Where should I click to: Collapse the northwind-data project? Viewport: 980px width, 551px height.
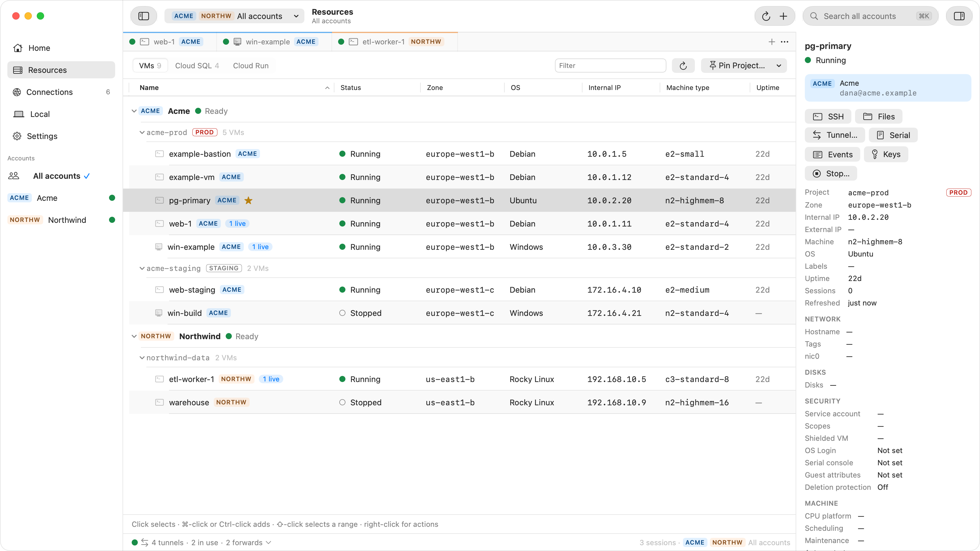point(142,358)
